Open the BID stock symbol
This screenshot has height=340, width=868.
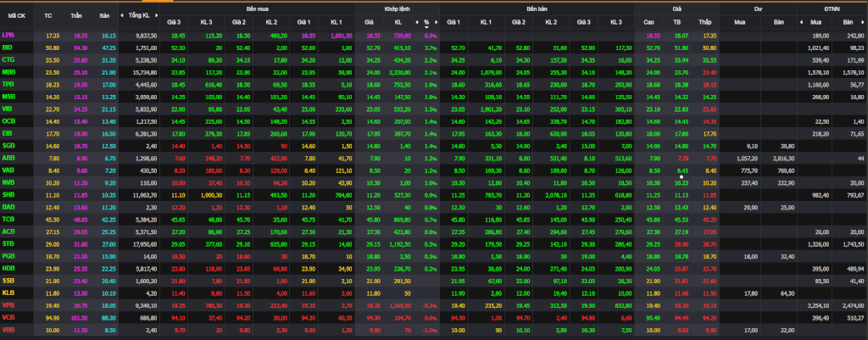click(7, 47)
